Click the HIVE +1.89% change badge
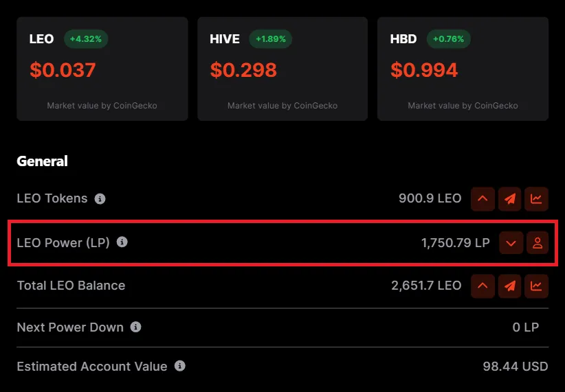This screenshot has height=392, width=565. click(271, 39)
